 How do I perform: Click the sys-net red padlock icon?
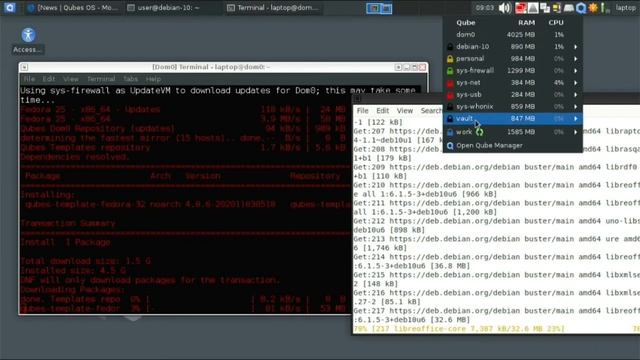coord(450,83)
